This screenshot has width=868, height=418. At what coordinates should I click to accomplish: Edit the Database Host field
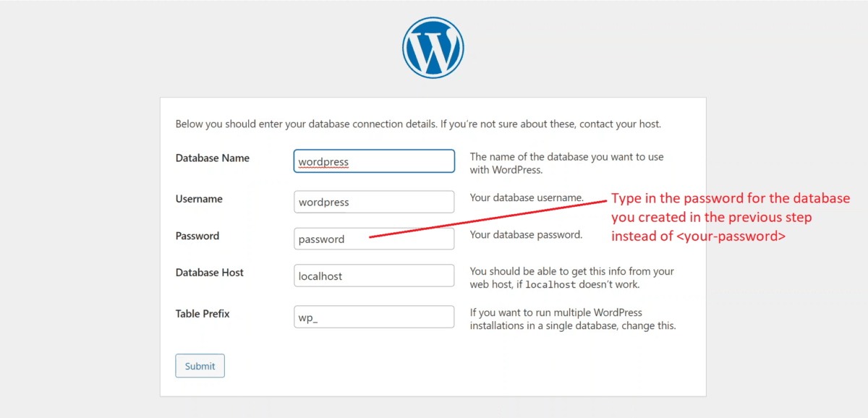374,276
